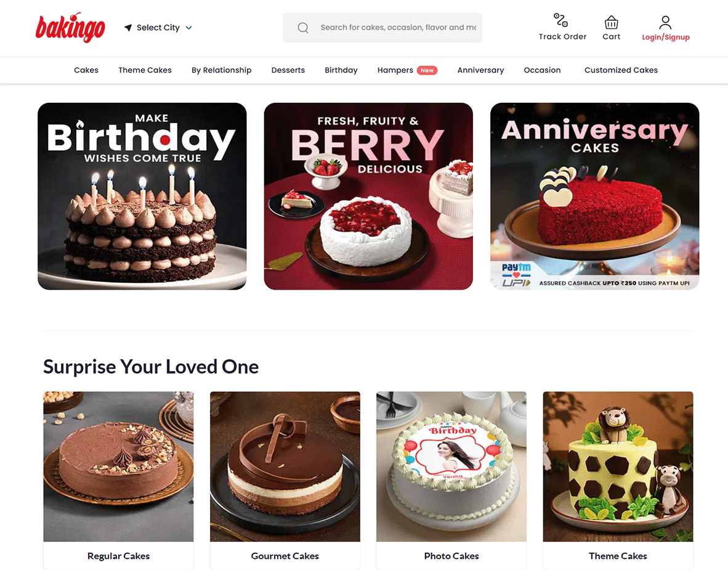Expand the Select City dropdown chevron

188,28
